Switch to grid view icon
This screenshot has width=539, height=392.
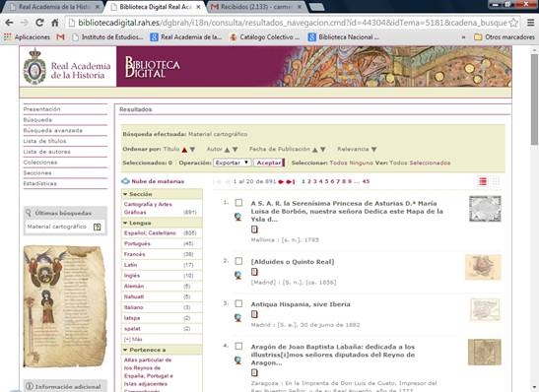(x=496, y=181)
